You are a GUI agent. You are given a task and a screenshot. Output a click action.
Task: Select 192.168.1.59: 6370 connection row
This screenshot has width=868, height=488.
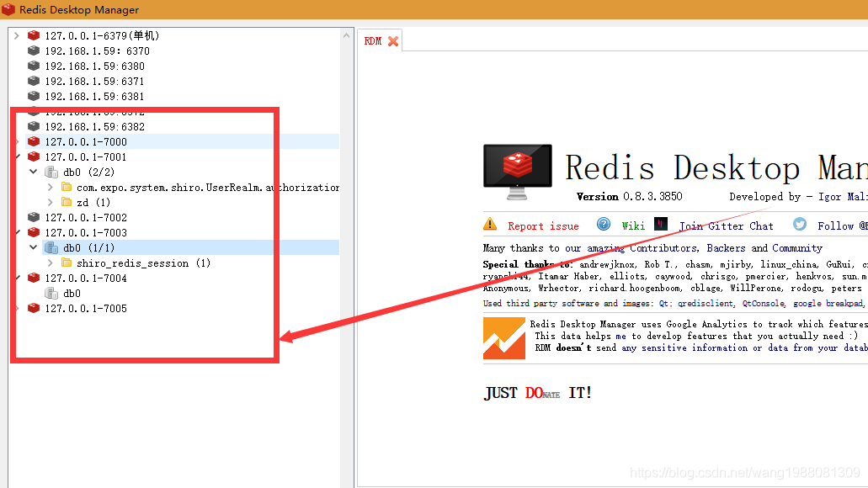[98, 50]
